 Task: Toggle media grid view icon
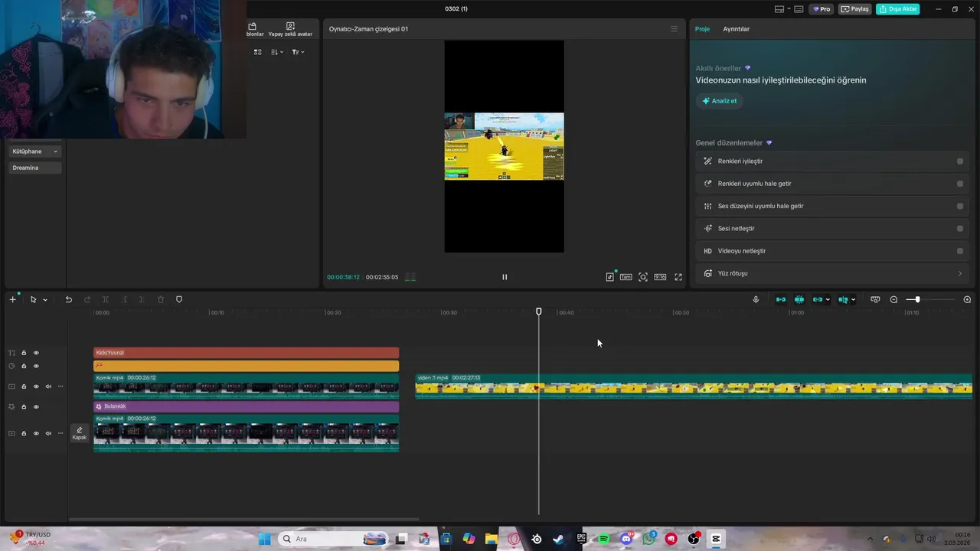coord(257,52)
